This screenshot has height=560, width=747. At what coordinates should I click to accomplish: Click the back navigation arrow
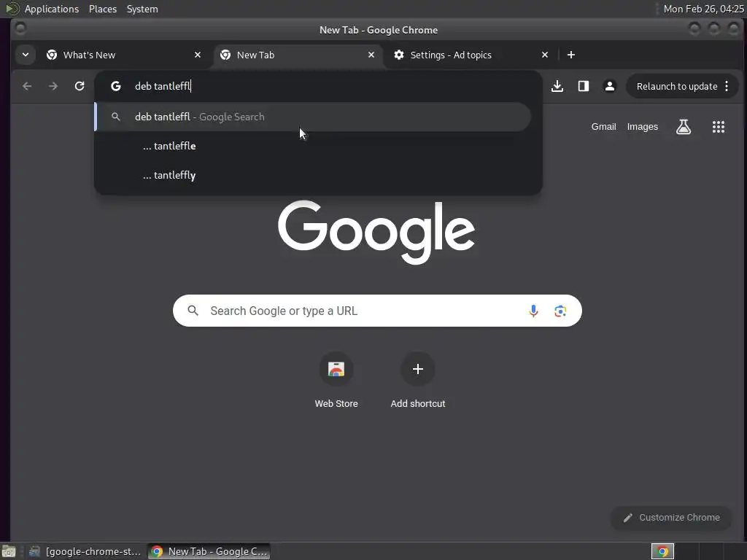pos(27,86)
